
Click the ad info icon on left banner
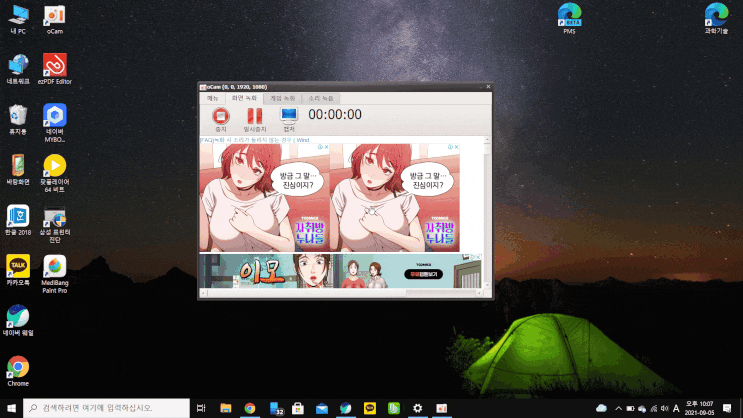pyautogui.click(x=320, y=147)
